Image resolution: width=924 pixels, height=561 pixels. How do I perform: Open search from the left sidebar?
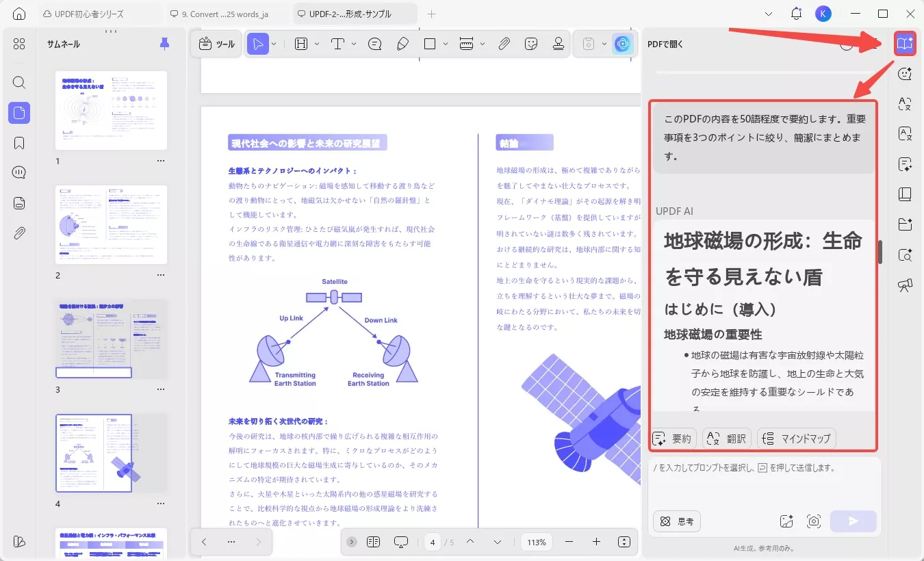click(18, 82)
